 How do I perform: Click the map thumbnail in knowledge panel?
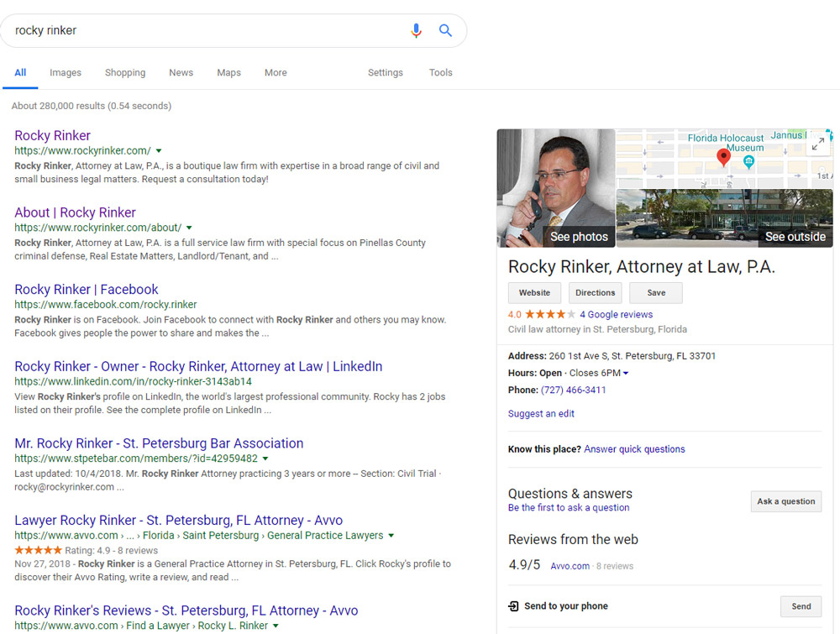[724, 159]
